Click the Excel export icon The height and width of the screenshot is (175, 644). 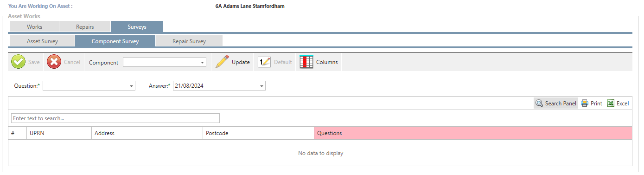coord(611,104)
